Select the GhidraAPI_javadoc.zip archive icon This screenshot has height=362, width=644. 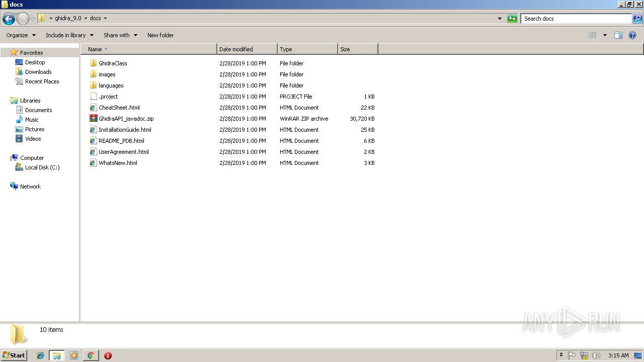pyautogui.click(x=93, y=119)
